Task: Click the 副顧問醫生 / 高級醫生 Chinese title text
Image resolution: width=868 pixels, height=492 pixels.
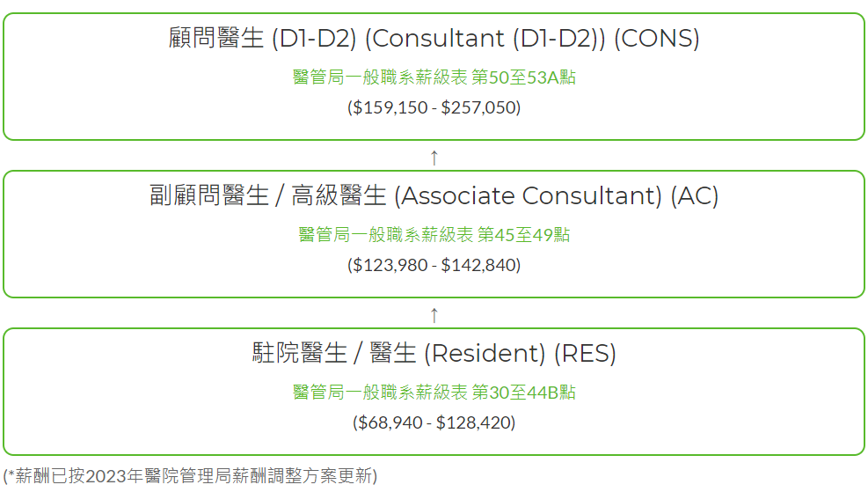Action: coord(267,195)
